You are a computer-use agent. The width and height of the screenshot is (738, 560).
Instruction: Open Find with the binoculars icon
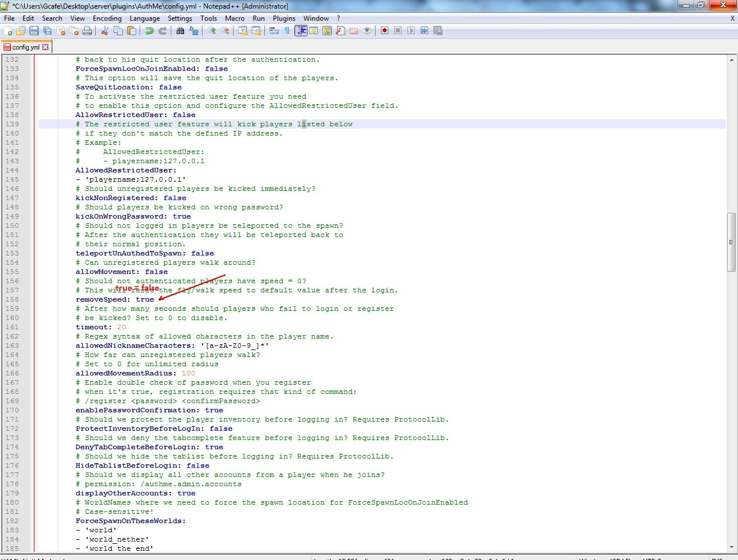(181, 31)
